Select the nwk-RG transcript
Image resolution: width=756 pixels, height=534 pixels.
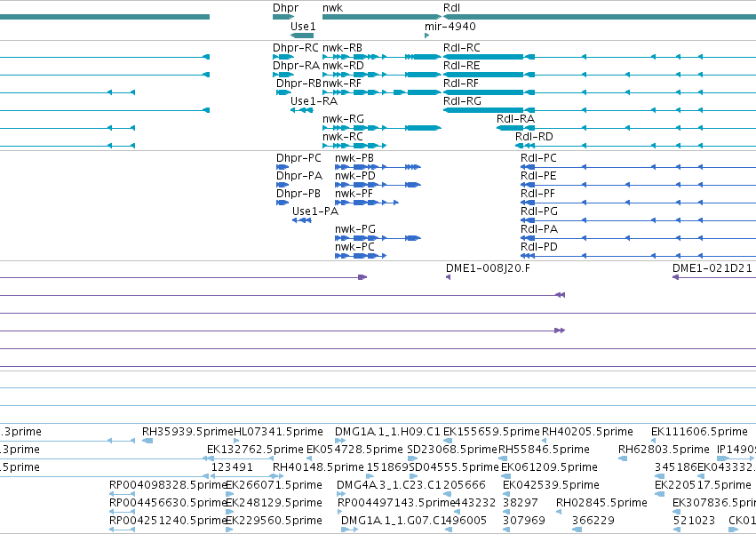[x=382, y=128]
